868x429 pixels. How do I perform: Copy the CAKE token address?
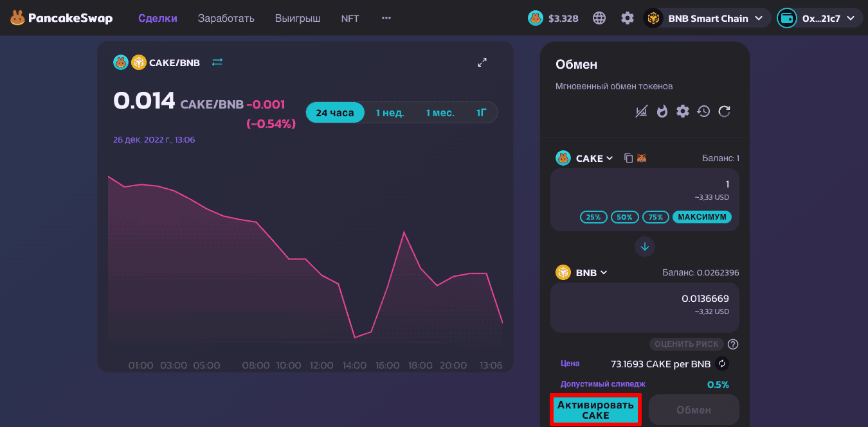(629, 158)
